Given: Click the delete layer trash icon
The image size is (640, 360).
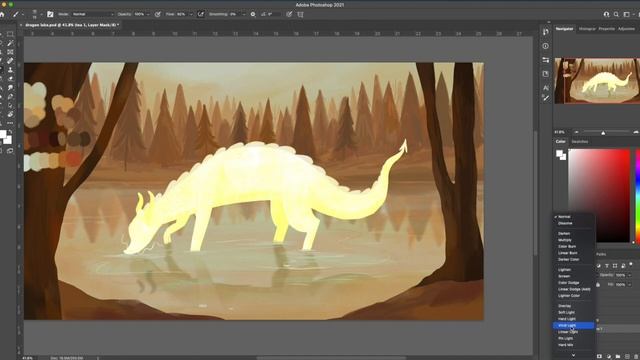Looking at the screenshot, I should click(x=636, y=356).
